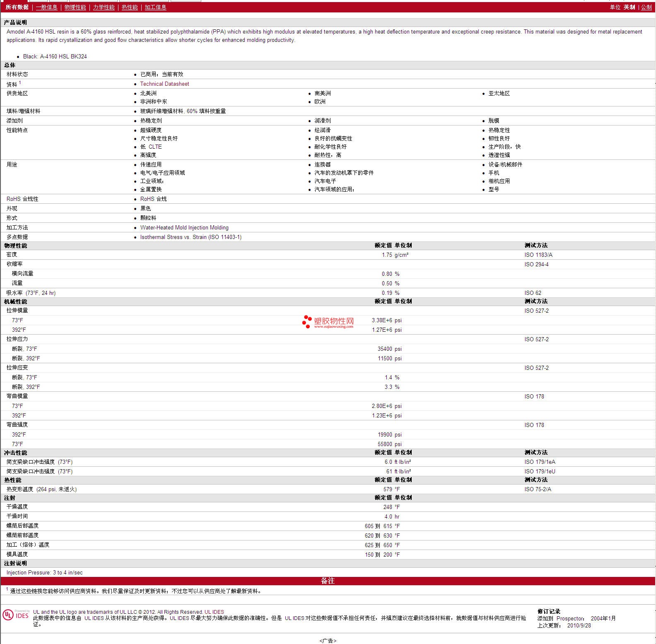Click the 黑色 appearance value
Screen dimensions: 656x644
[145, 208]
